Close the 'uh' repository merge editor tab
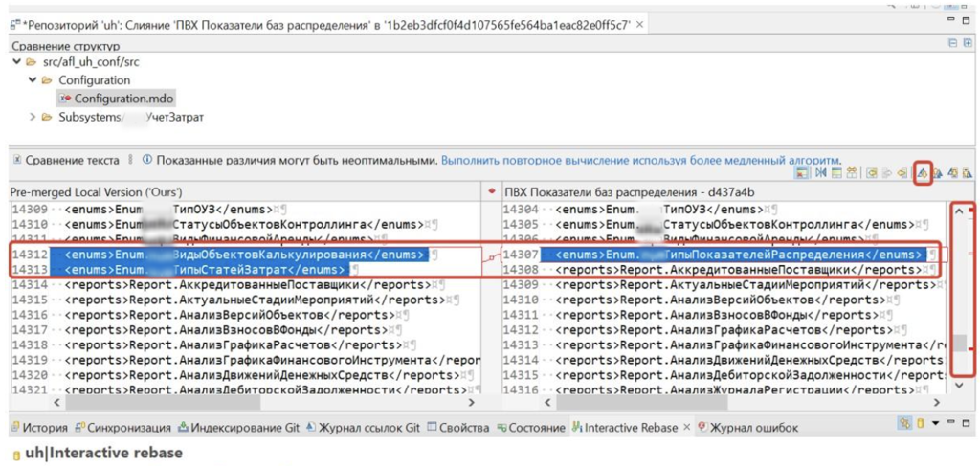The height and width of the screenshot is (466, 980). (x=639, y=23)
